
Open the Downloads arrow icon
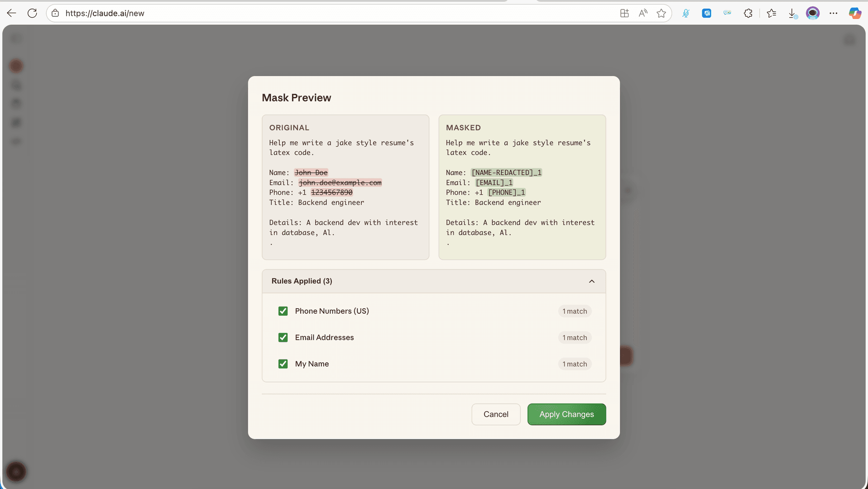pos(792,13)
